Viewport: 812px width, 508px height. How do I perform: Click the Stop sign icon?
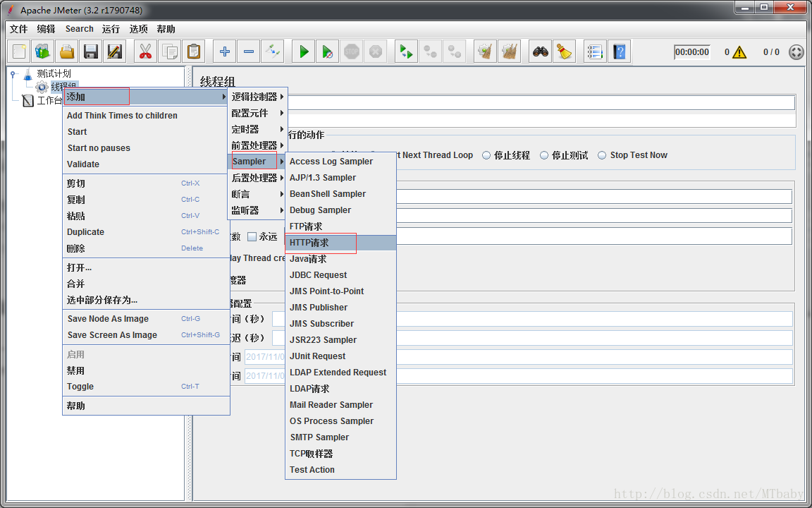(352, 52)
